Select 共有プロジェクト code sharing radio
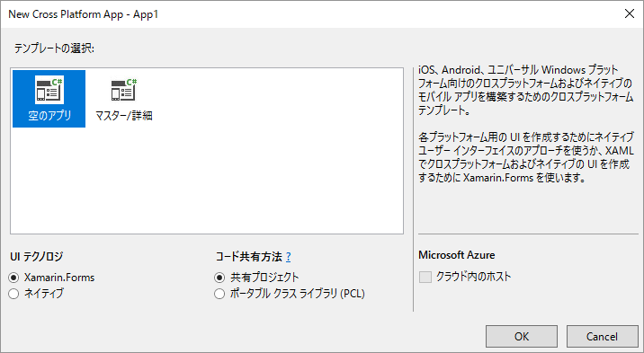The width and height of the screenshot is (644, 353). point(219,278)
